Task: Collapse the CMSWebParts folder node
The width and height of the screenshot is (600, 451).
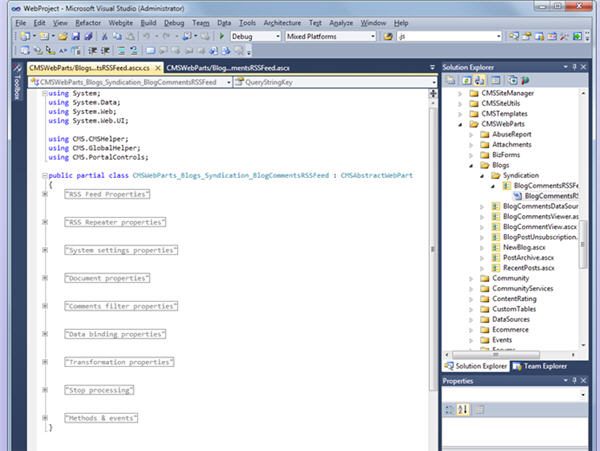Action: pyautogui.click(x=459, y=125)
